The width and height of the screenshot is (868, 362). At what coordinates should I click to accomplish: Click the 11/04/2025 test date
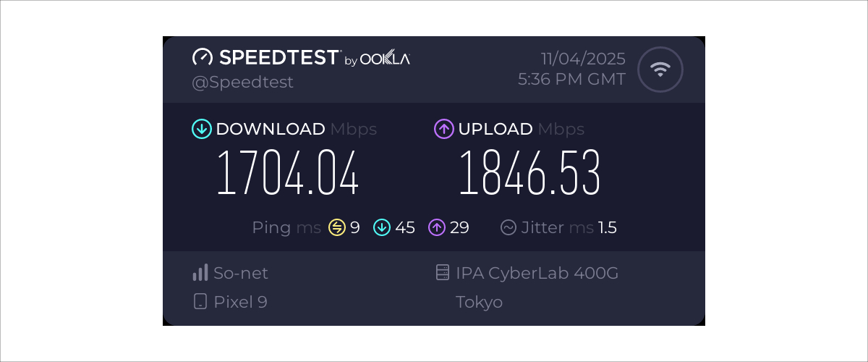coord(583,59)
